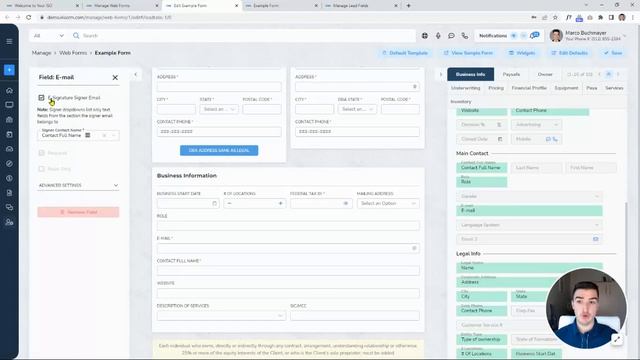This screenshot has width=640, height=360.
Task: Toggle the Read Only checkbox
Action: pyautogui.click(x=41, y=169)
